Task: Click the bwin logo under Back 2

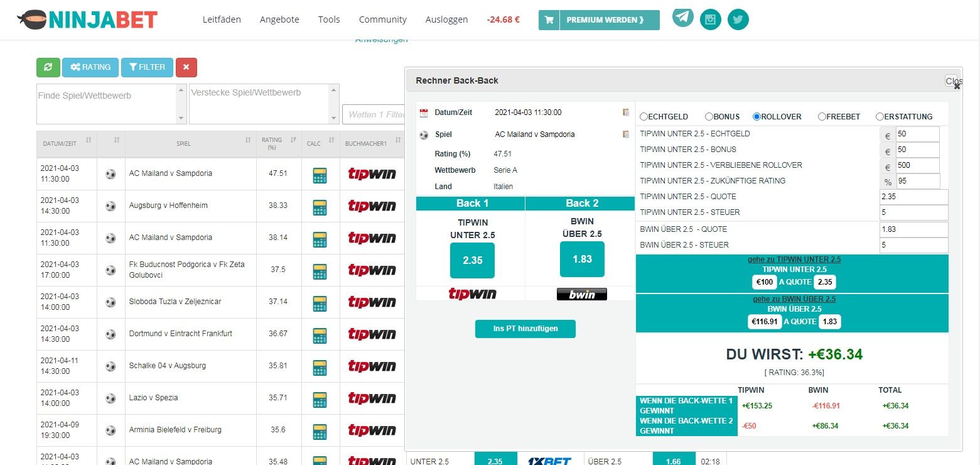Action: [x=582, y=293]
